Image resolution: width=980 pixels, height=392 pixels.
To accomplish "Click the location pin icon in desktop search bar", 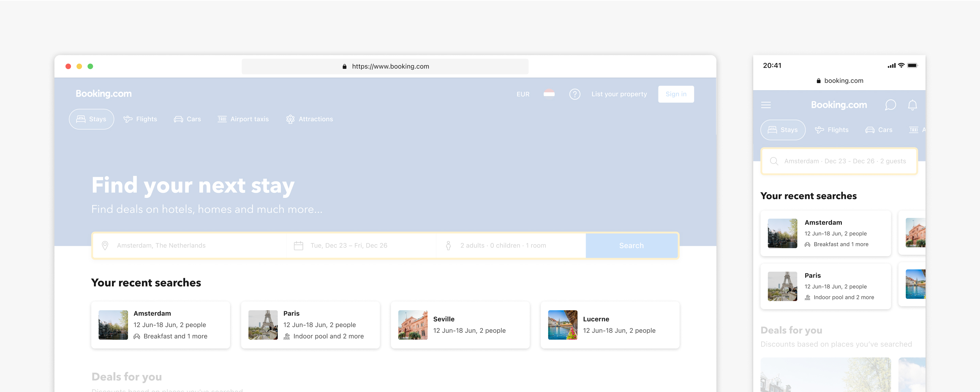I will tap(105, 246).
